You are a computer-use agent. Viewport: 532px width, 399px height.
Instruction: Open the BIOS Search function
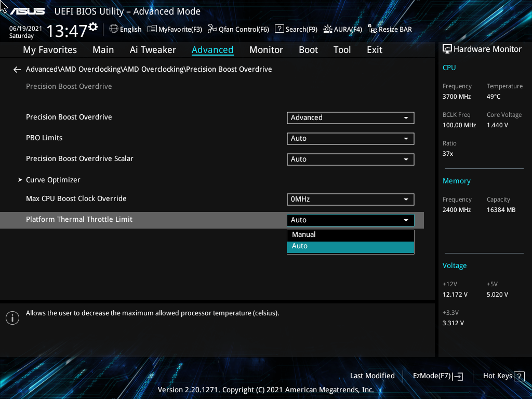(x=296, y=29)
